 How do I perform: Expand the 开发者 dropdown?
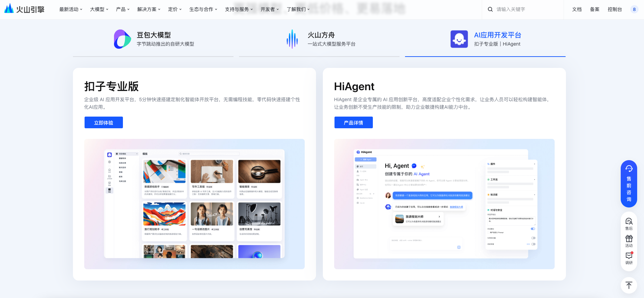coord(269,9)
